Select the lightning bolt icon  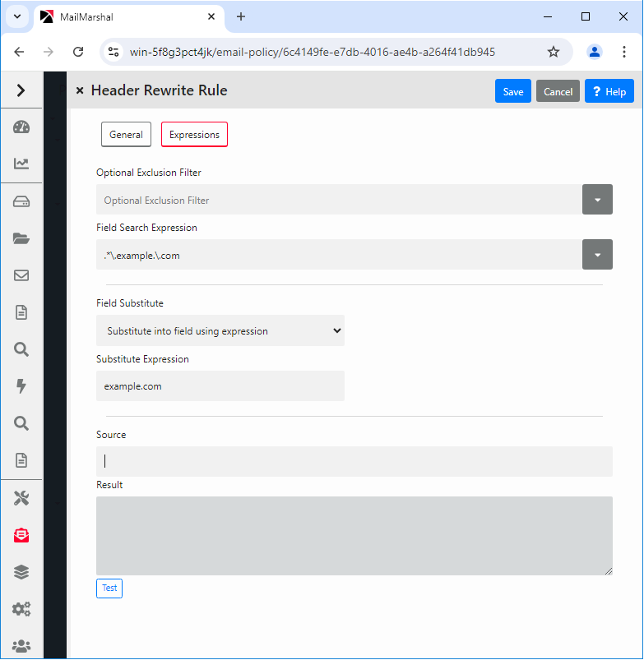(x=21, y=386)
